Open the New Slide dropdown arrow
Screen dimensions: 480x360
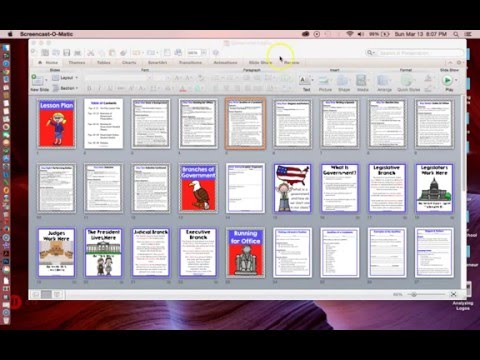pos(46,80)
